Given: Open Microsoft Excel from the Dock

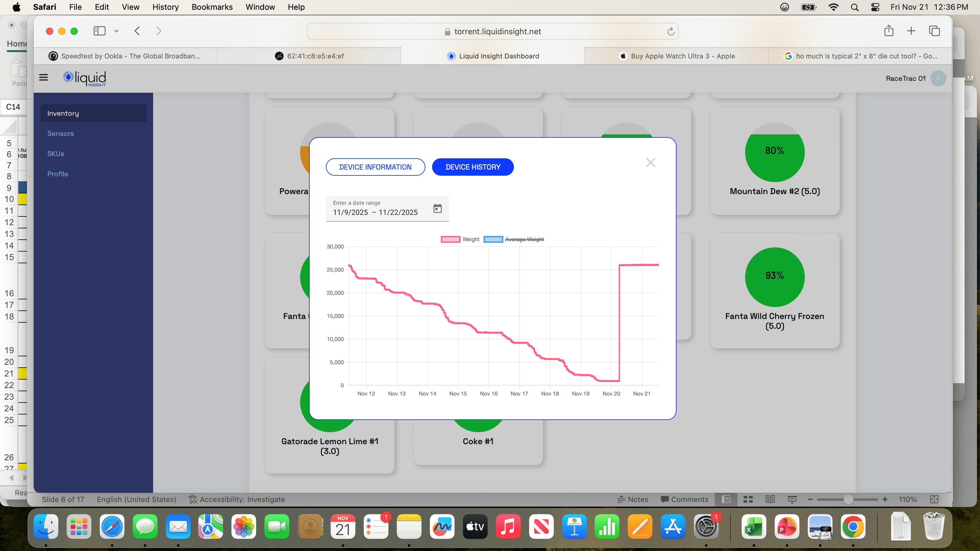Looking at the screenshot, I should pyautogui.click(x=754, y=527).
